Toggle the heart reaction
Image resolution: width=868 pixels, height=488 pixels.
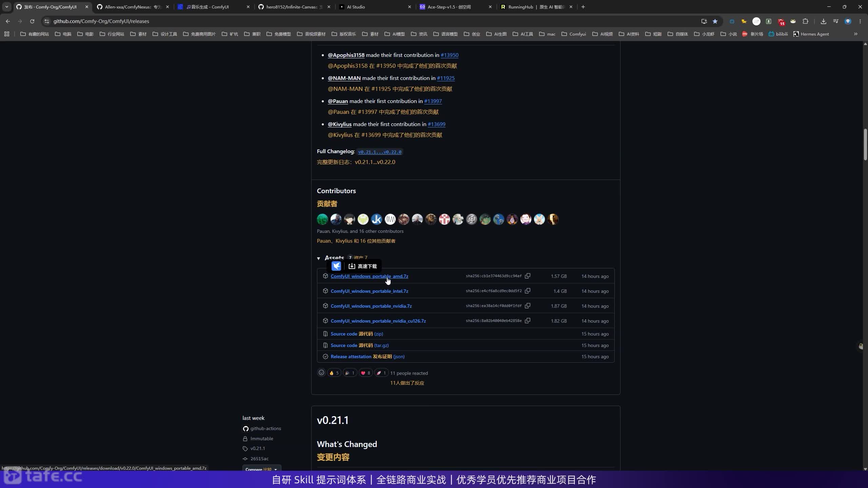[366, 373]
